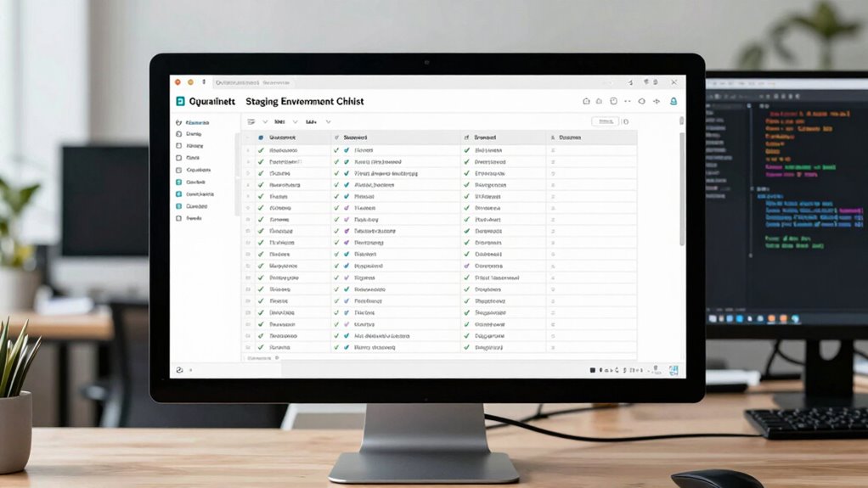Click the teal Oqurainett app logo

[x=180, y=101]
